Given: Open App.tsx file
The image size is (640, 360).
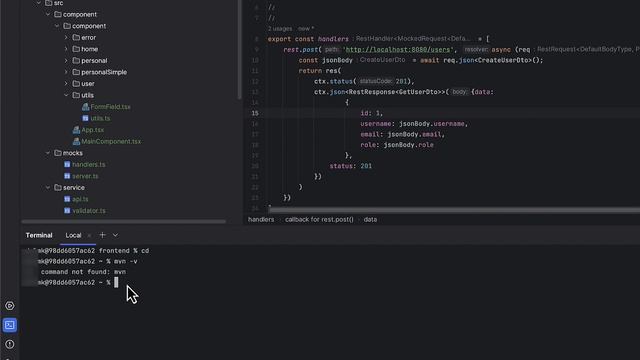Looking at the screenshot, I should 93,130.
